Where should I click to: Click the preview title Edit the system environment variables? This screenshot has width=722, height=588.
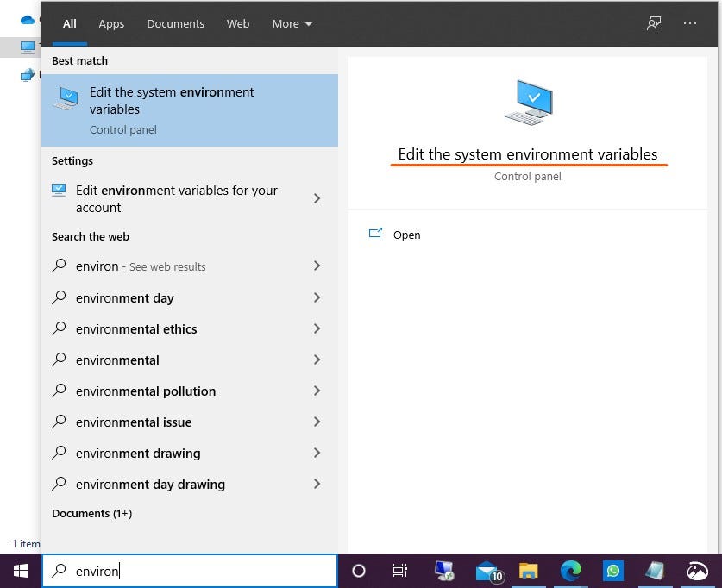tap(528, 154)
